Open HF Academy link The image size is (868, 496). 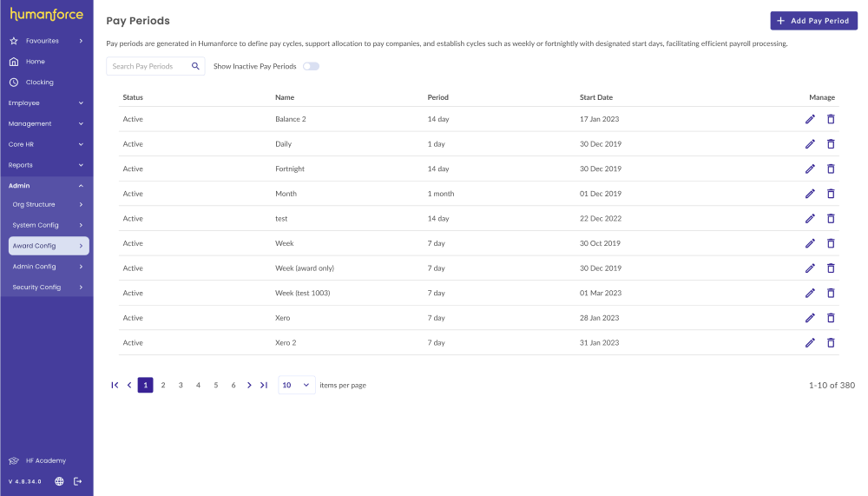pos(45,460)
